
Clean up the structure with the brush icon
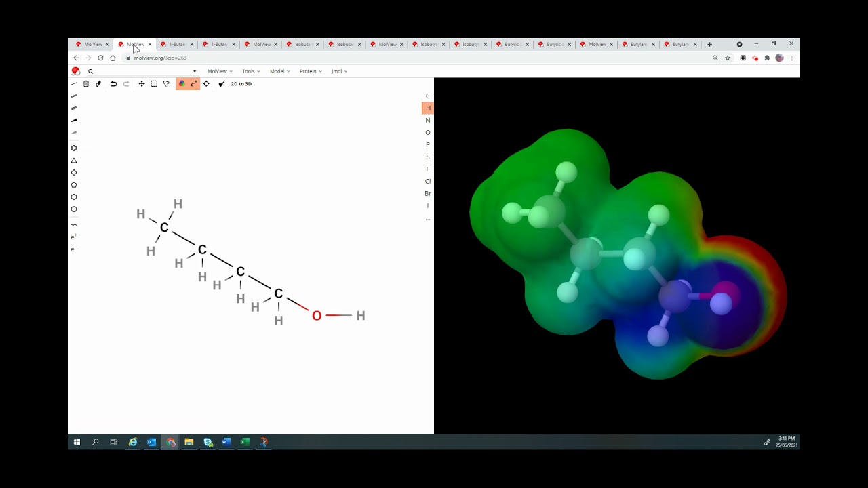pyautogui.click(x=222, y=83)
